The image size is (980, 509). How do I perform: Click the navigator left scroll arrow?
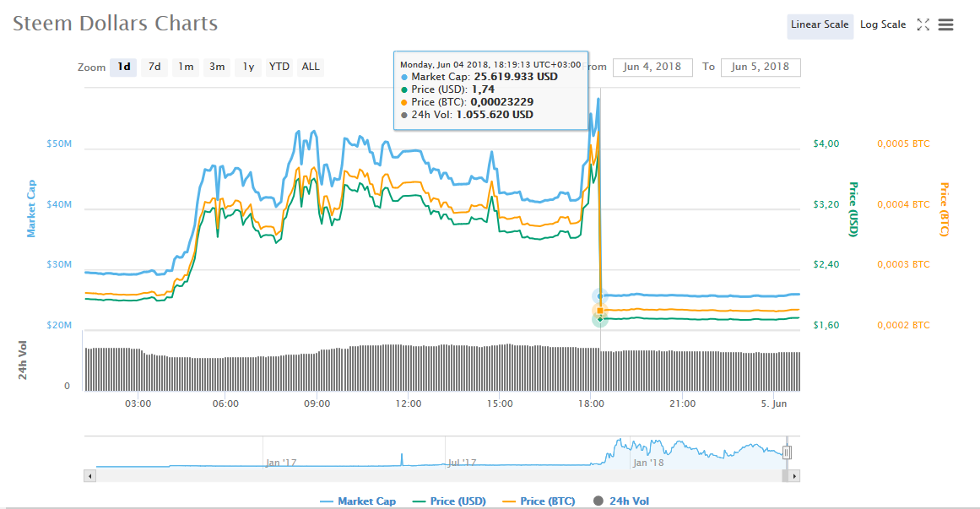[90, 476]
